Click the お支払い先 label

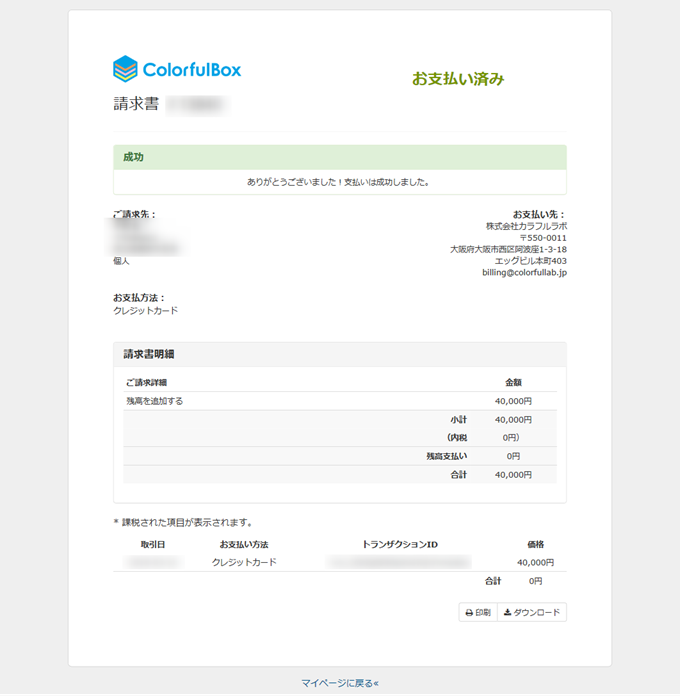pos(539,214)
